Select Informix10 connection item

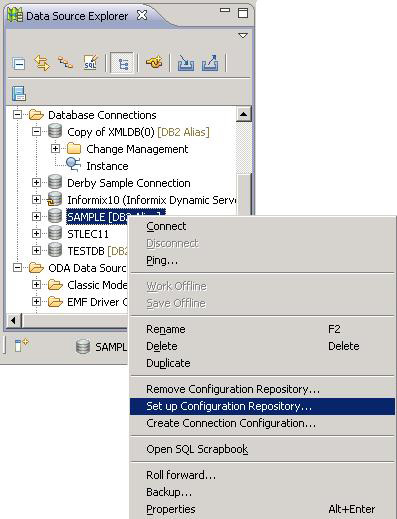pos(152,200)
